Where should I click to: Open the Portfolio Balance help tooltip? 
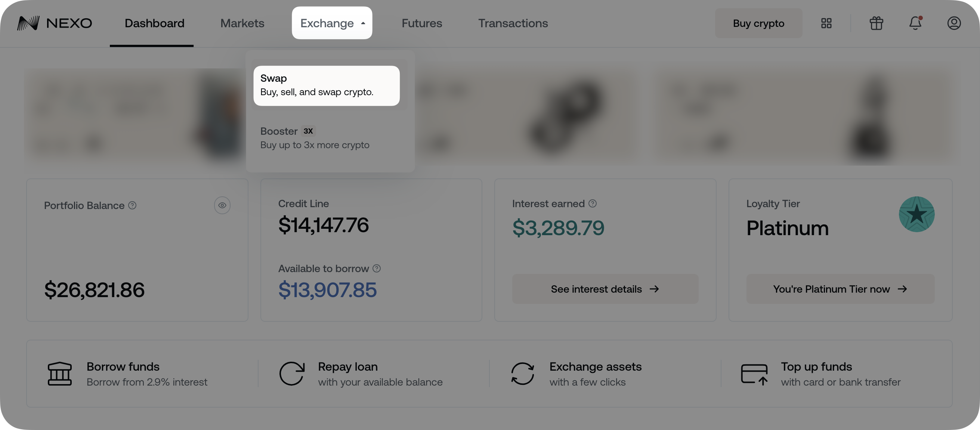click(132, 205)
